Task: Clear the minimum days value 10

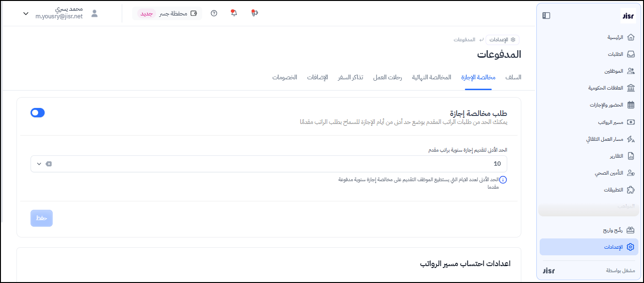Action: [x=48, y=164]
